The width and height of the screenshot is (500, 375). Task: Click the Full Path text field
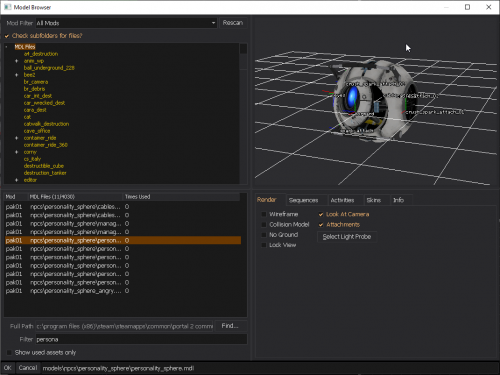pos(124,326)
